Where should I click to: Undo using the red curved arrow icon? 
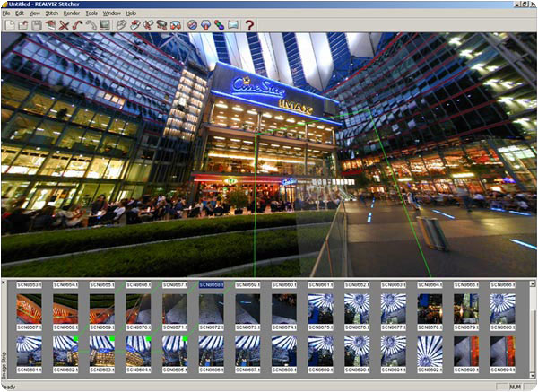coord(77,25)
